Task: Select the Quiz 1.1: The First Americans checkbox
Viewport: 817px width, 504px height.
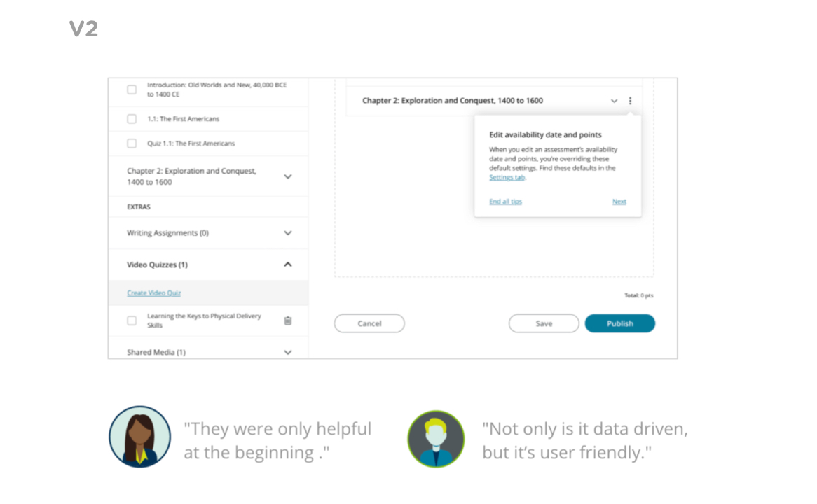Action: coord(132,143)
